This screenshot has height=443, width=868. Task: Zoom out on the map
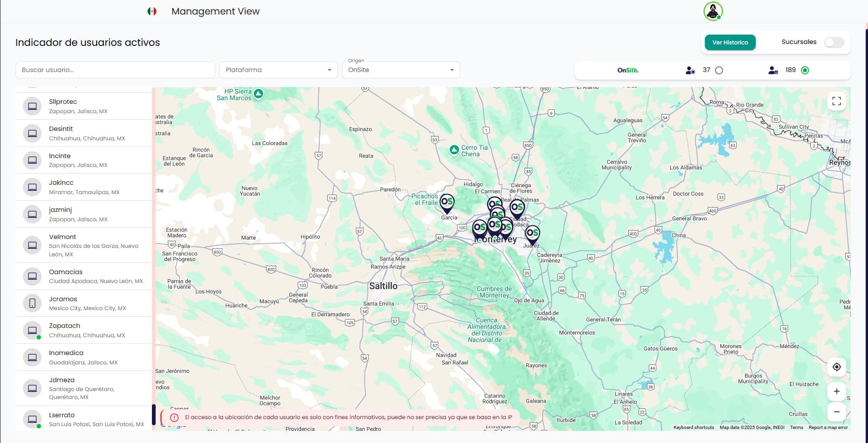(x=837, y=412)
